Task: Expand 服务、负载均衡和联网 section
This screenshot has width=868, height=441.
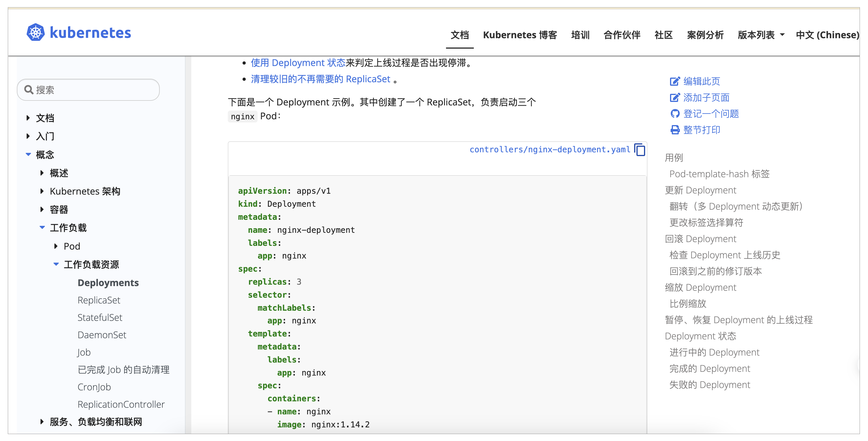Action: click(42, 421)
